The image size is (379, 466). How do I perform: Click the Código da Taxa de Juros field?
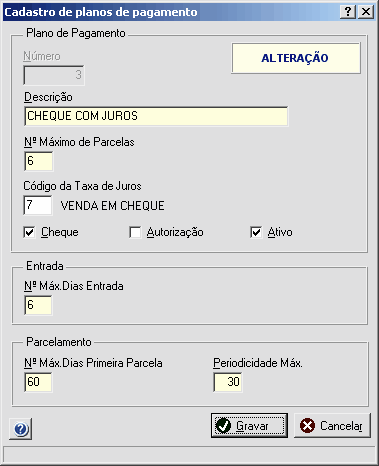pos(38,205)
